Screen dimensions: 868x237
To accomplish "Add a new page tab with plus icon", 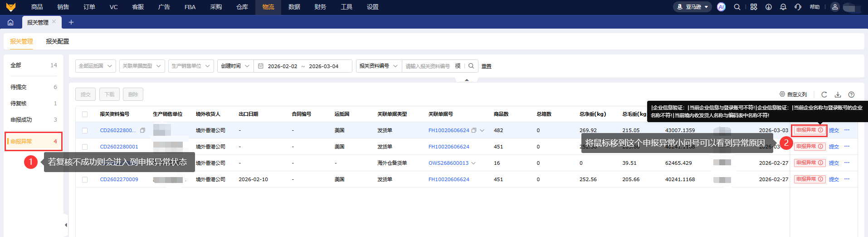I will coord(71,22).
